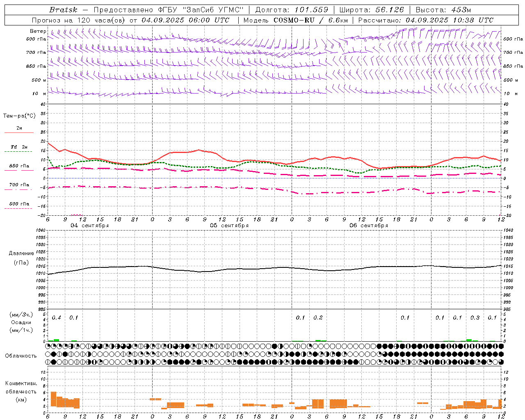This screenshot has height=420, width=525.
Task: Click the green precipitation bar below '0.4'
Action: tap(57, 340)
